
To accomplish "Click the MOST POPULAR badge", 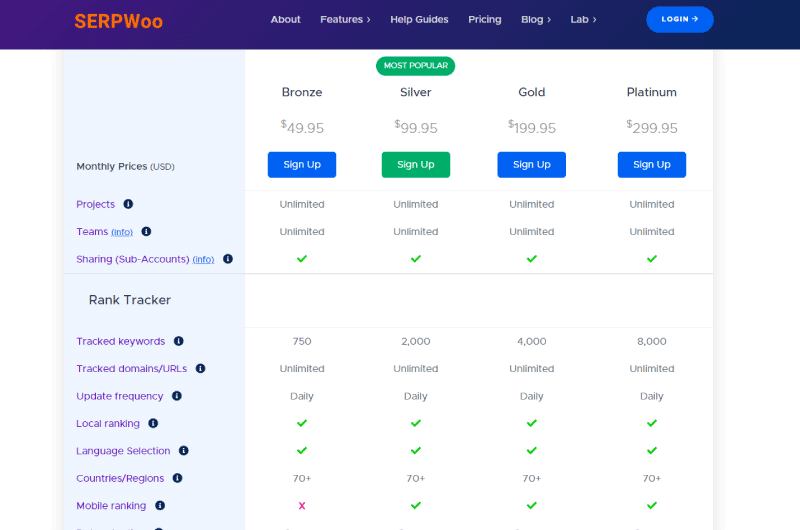I will [416, 66].
